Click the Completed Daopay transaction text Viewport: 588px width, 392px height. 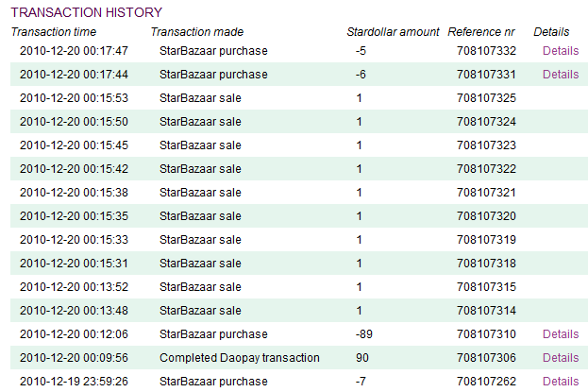(239, 358)
